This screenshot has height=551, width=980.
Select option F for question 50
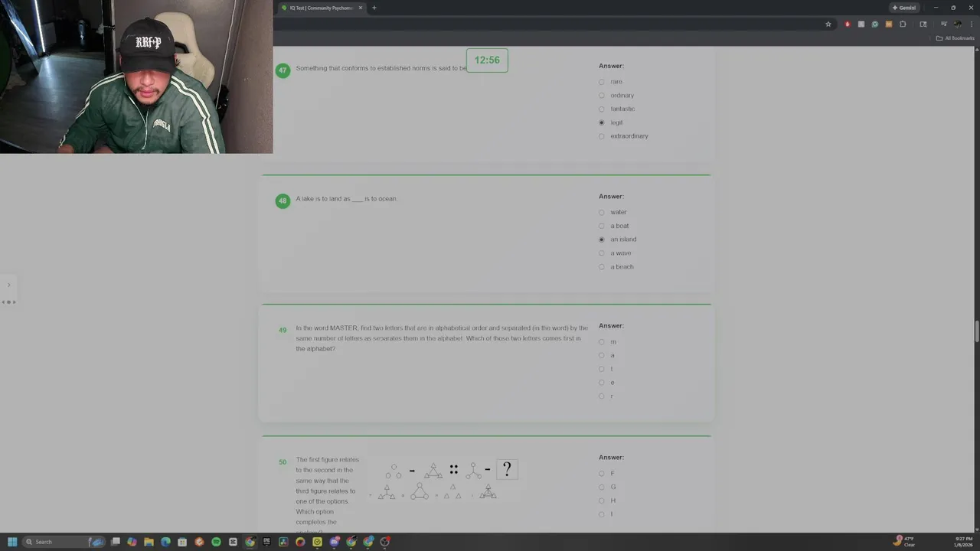pyautogui.click(x=601, y=474)
